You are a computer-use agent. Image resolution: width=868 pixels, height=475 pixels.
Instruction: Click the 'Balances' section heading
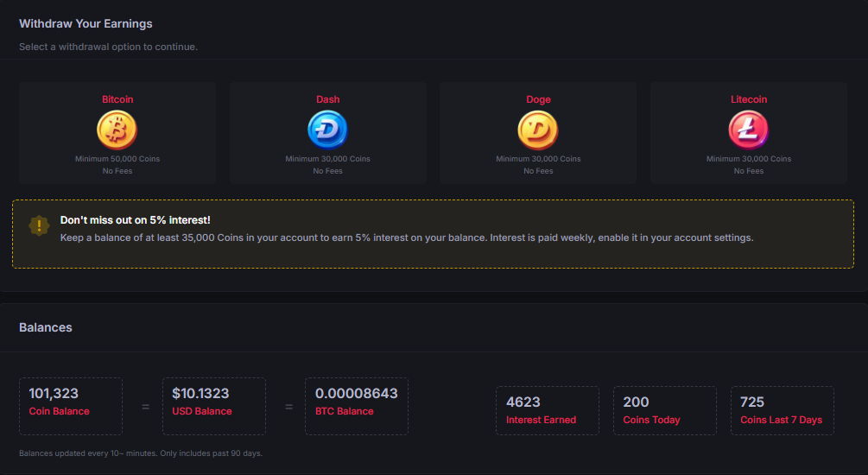tap(46, 327)
